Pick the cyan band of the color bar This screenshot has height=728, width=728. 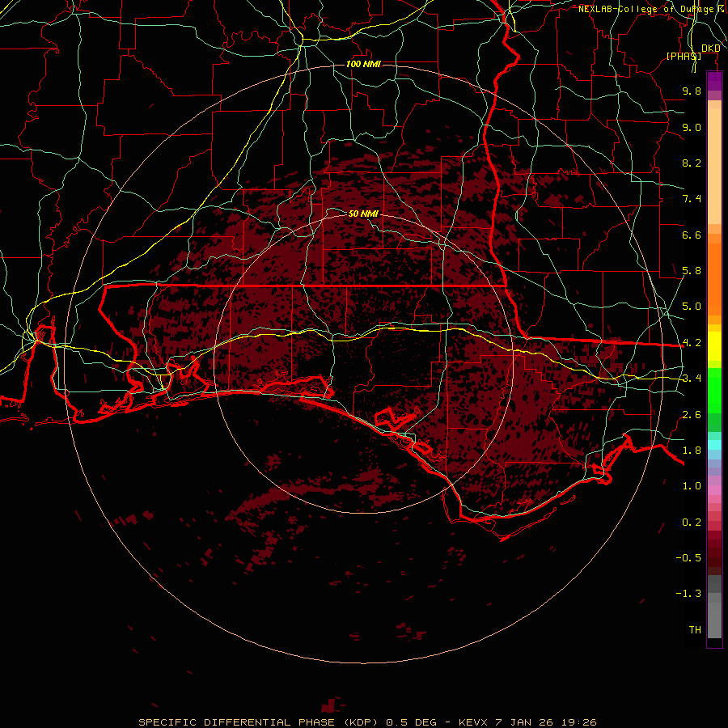tap(714, 445)
